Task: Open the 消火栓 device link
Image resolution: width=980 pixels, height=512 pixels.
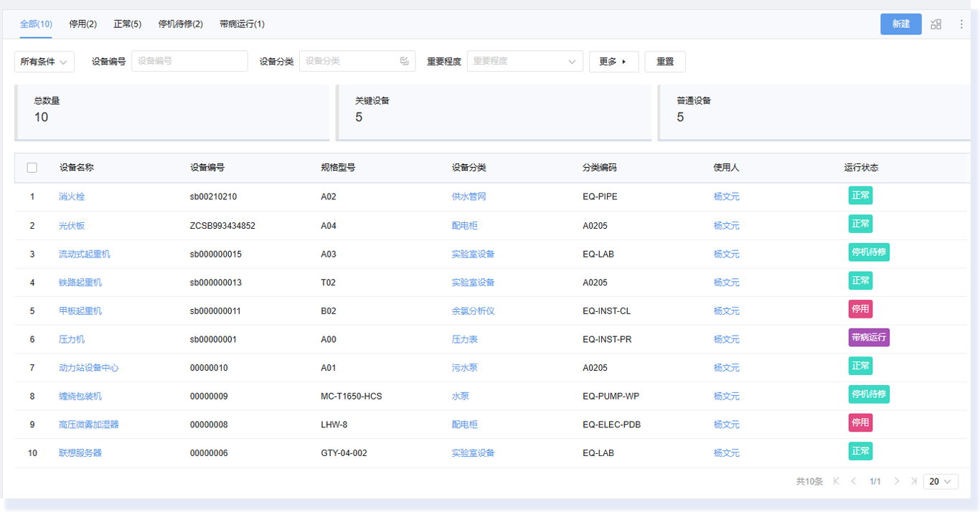Action: 72,196
